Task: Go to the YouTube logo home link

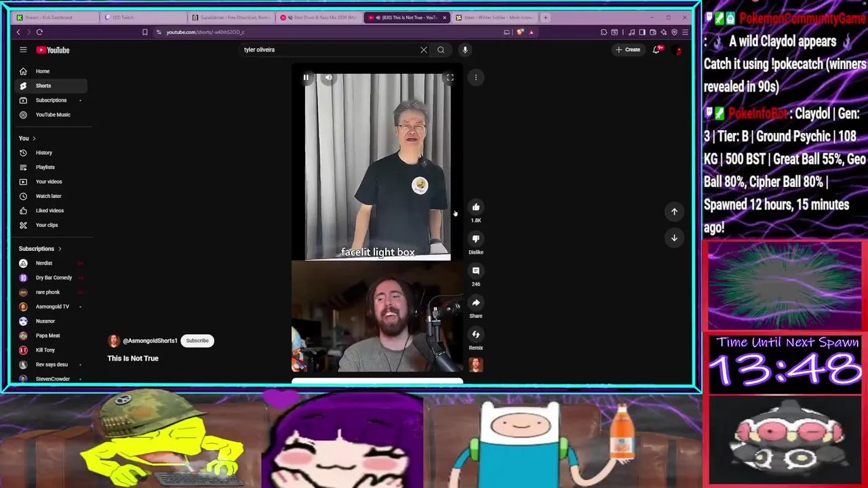Action: (53, 50)
